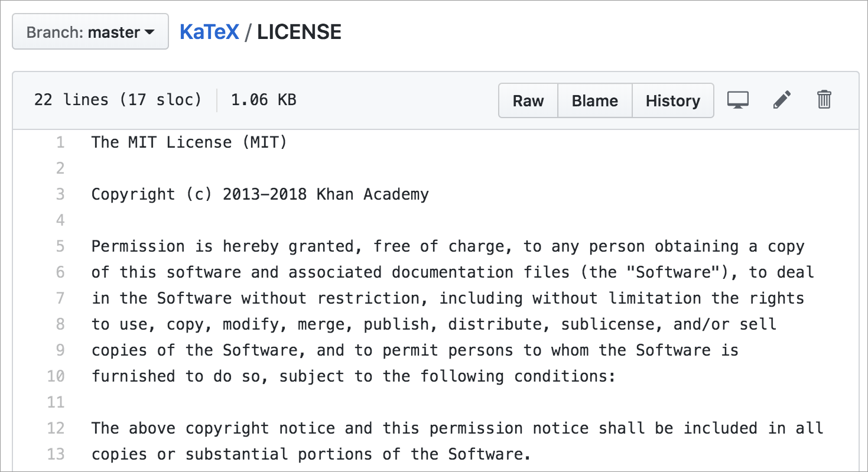Click the "22 lines (17 sloc)" file info

[x=118, y=100]
